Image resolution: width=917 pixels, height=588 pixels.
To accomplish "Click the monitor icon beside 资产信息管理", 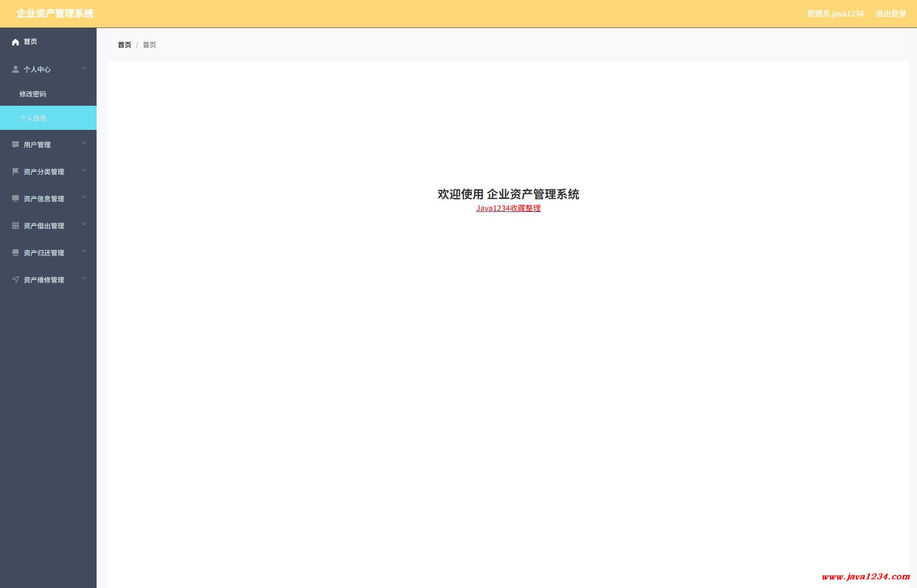I will point(15,198).
